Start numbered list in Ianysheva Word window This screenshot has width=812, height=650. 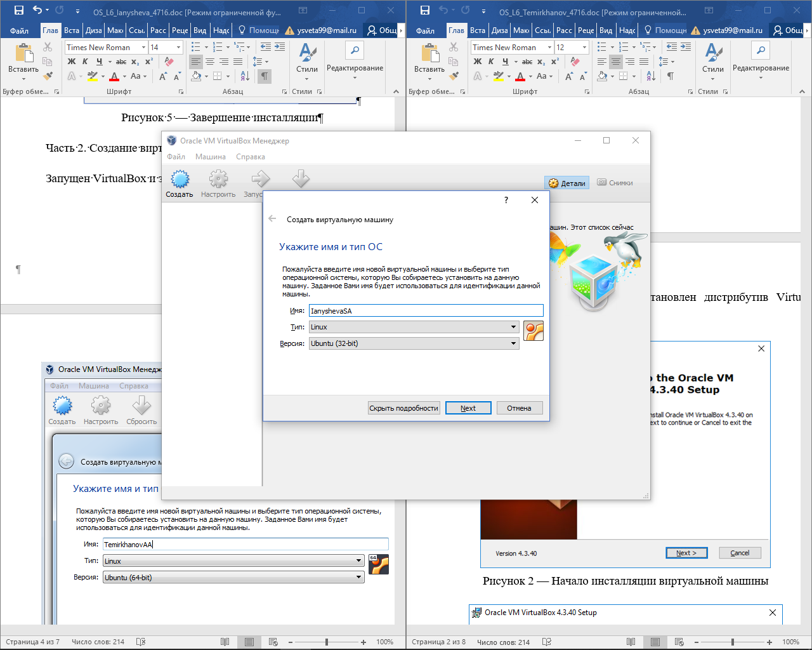(x=218, y=47)
